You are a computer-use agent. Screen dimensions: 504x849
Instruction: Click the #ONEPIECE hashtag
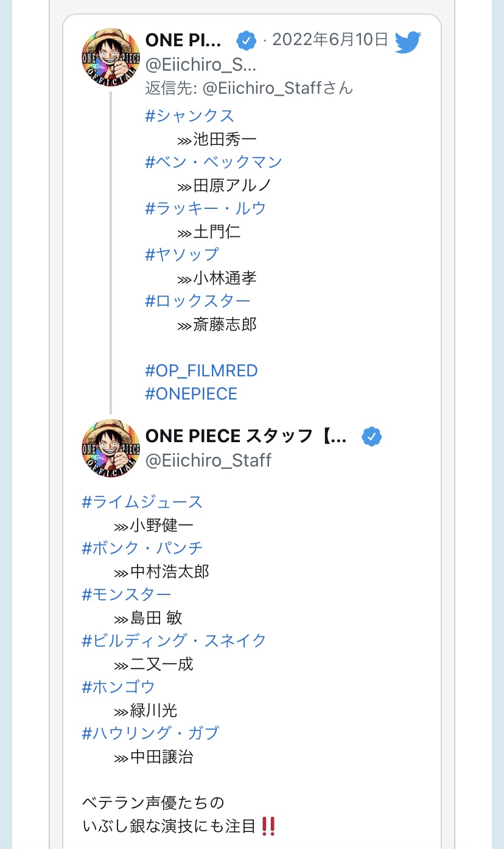pos(191,393)
